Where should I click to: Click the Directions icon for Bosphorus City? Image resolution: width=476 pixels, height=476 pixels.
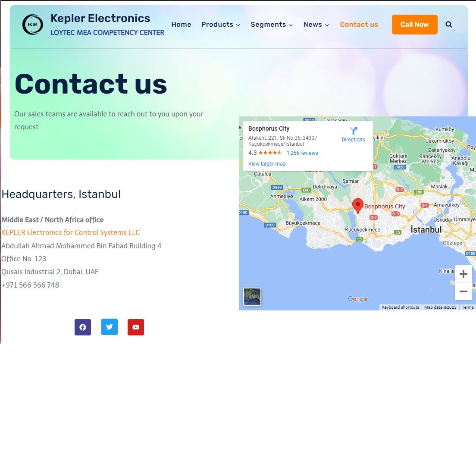(354, 131)
